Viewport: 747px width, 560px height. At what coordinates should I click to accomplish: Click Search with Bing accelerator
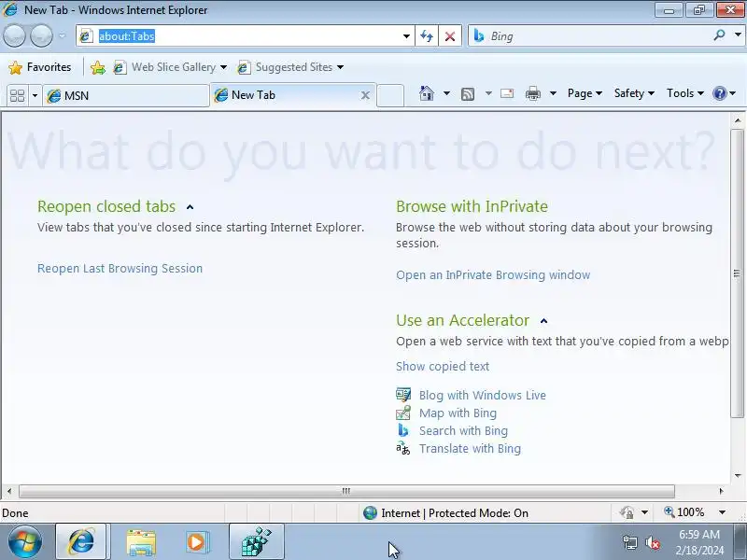[463, 430]
